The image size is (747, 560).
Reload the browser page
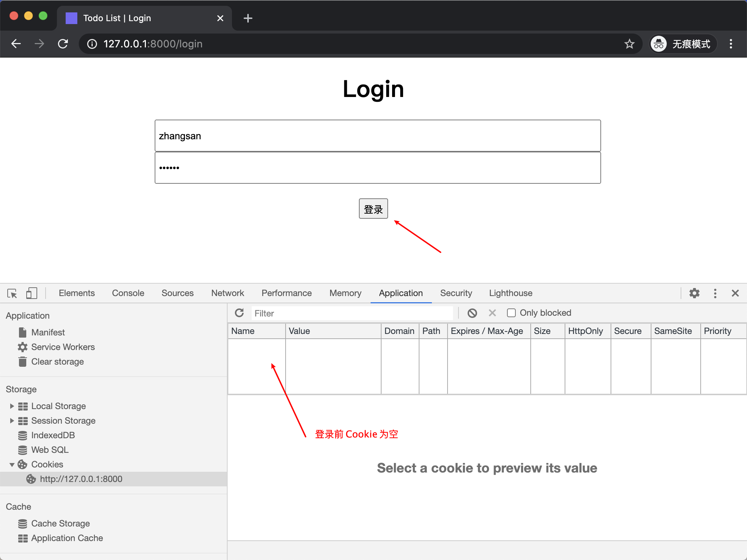(x=63, y=44)
